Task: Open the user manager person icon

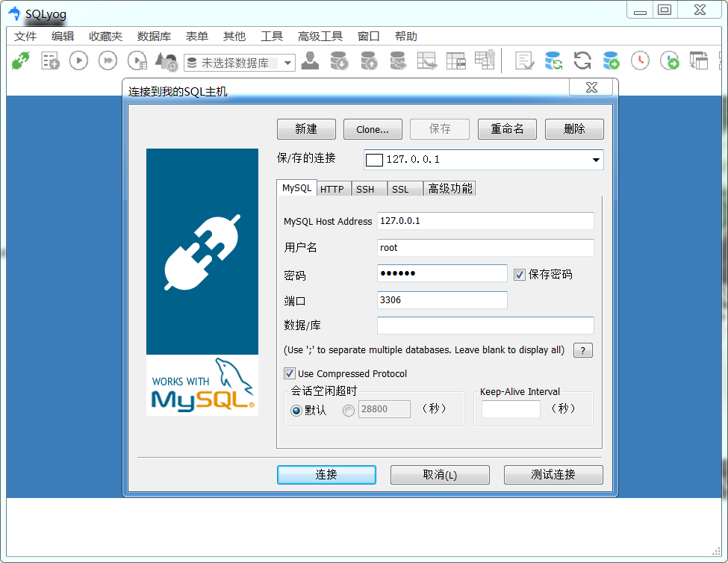Action: pyautogui.click(x=310, y=60)
